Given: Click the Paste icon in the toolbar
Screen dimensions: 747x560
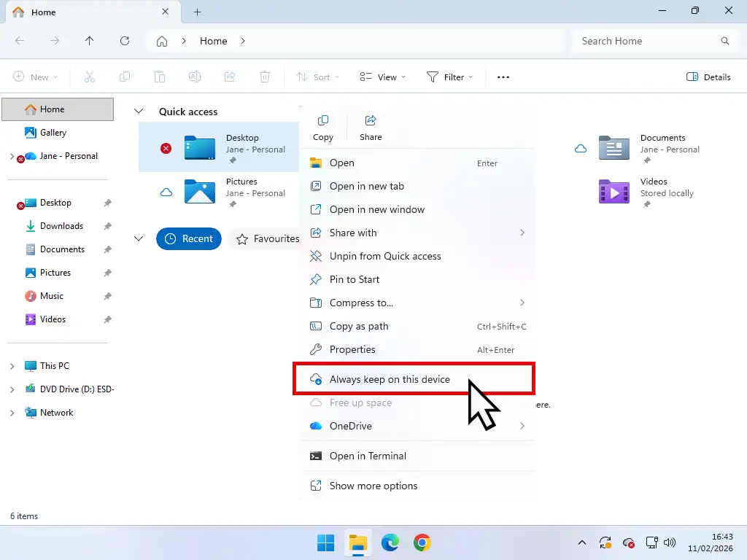Looking at the screenshot, I should click(160, 77).
